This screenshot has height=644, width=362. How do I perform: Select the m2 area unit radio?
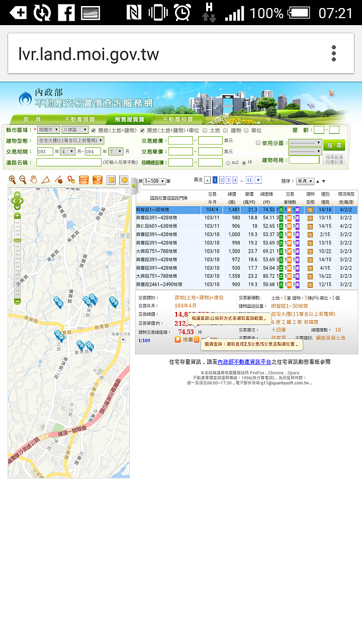point(228,163)
